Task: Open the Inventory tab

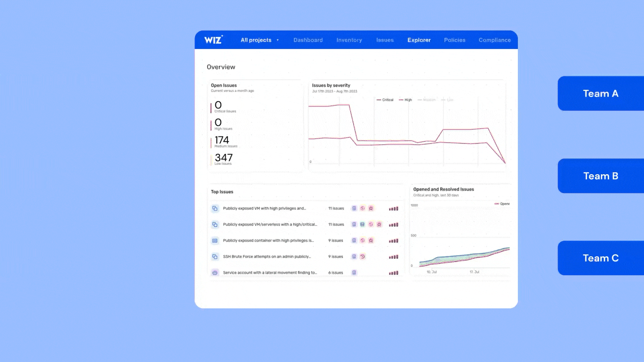Action: (x=349, y=40)
